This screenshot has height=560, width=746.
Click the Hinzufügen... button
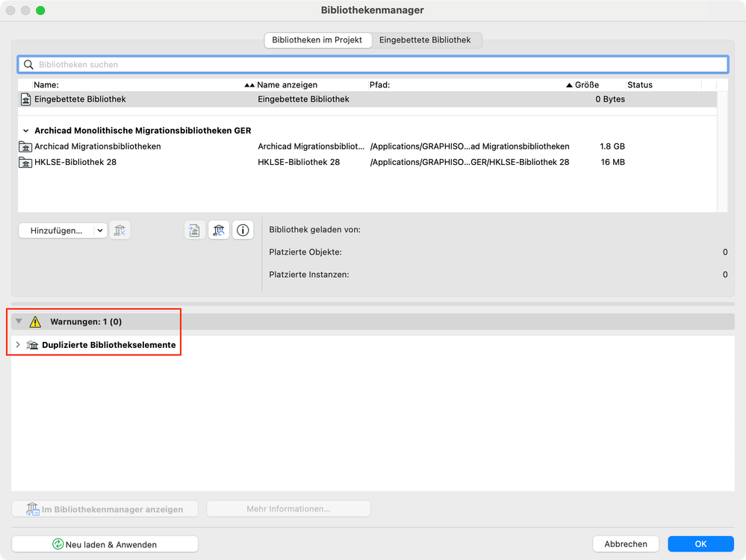tap(56, 230)
